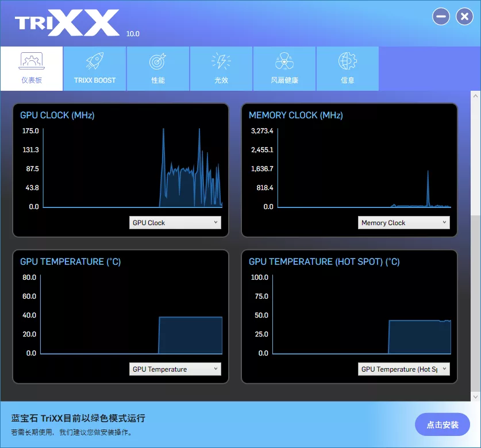Image resolution: width=481 pixels, height=448 pixels.
Task: Click the vertical scrollbar thumb
Action: pyautogui.click(x=475, y=304)
